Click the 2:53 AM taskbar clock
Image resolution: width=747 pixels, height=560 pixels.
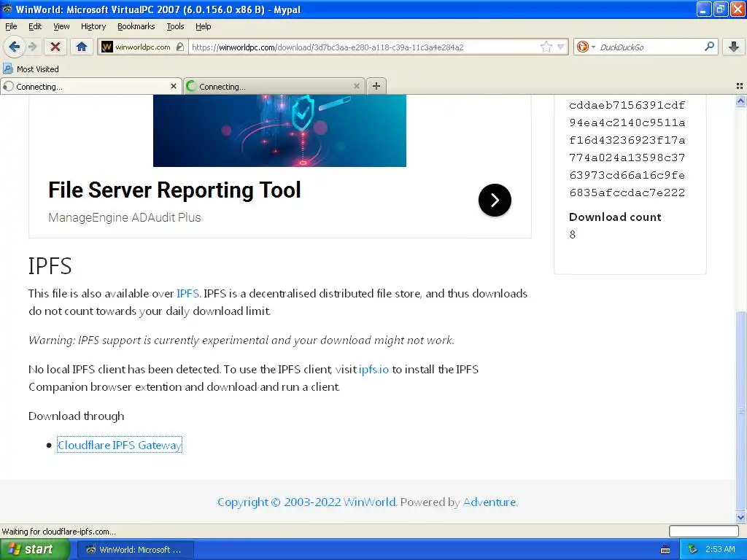[x=720, y=550]
